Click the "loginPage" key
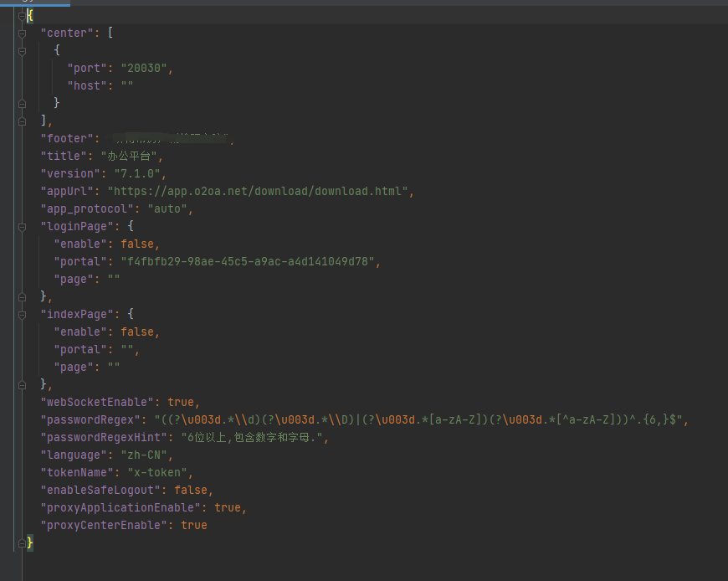This screenshot has width=728, height=581. click(x=77, y=227)
